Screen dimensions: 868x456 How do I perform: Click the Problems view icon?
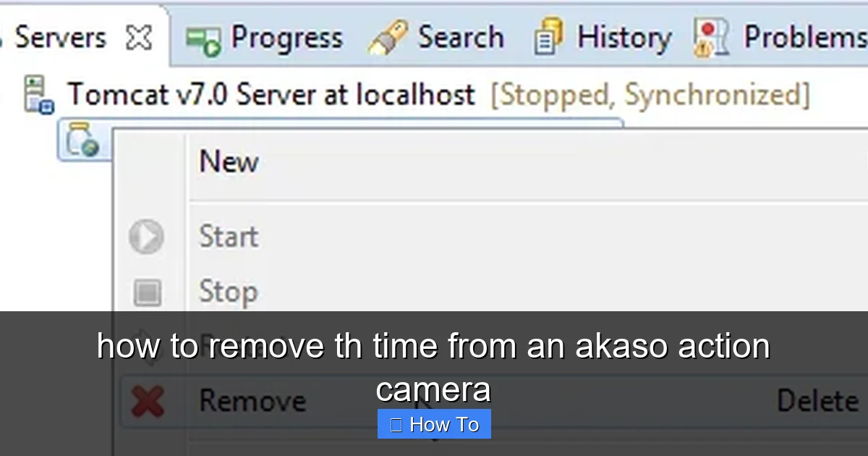(x=710, y=38)
